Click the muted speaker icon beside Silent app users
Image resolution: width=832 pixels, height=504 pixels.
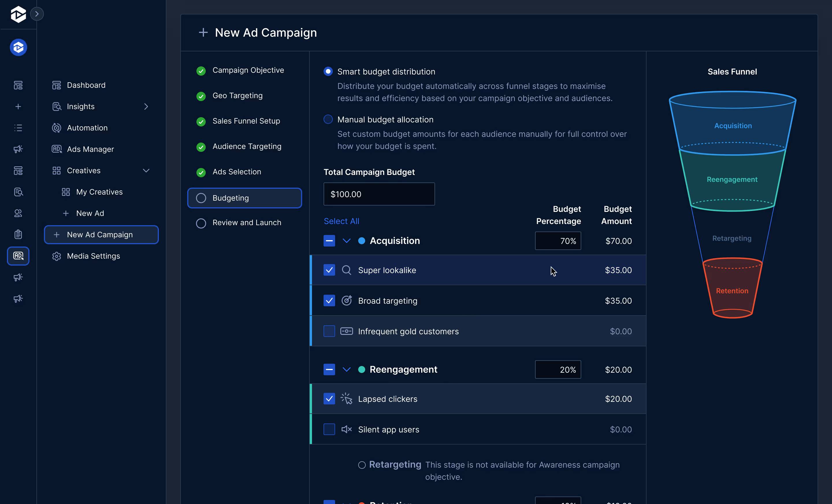346,430
